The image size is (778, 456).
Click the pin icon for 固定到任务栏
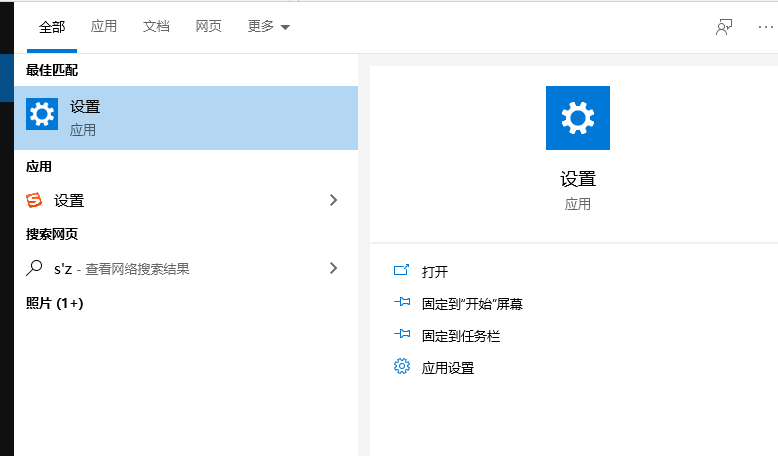click(x=402, y=335)
